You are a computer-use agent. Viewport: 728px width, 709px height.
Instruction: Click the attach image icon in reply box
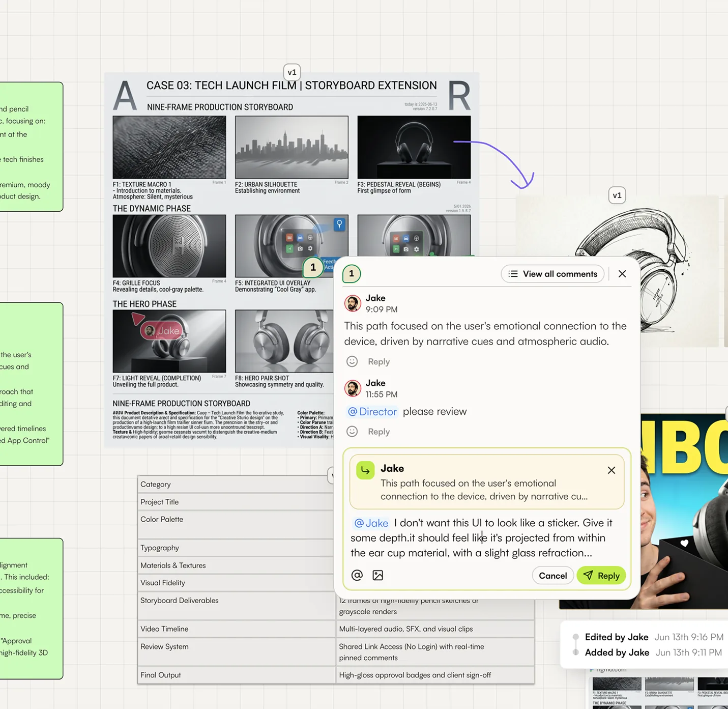pyautogui.click(x=377, y=575)
